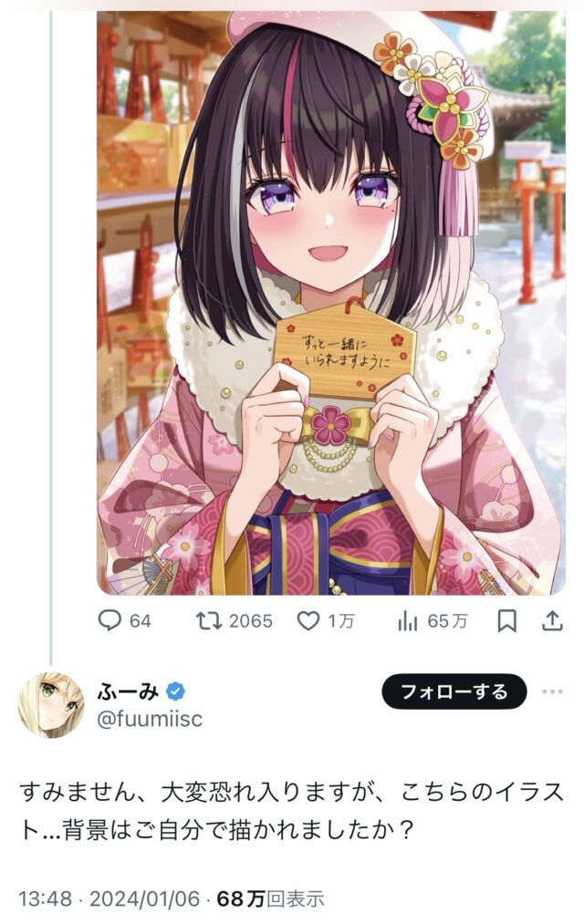The image size is (584, 924).
Task: Open the reply speech bubble icon
Action: (109, 620)
